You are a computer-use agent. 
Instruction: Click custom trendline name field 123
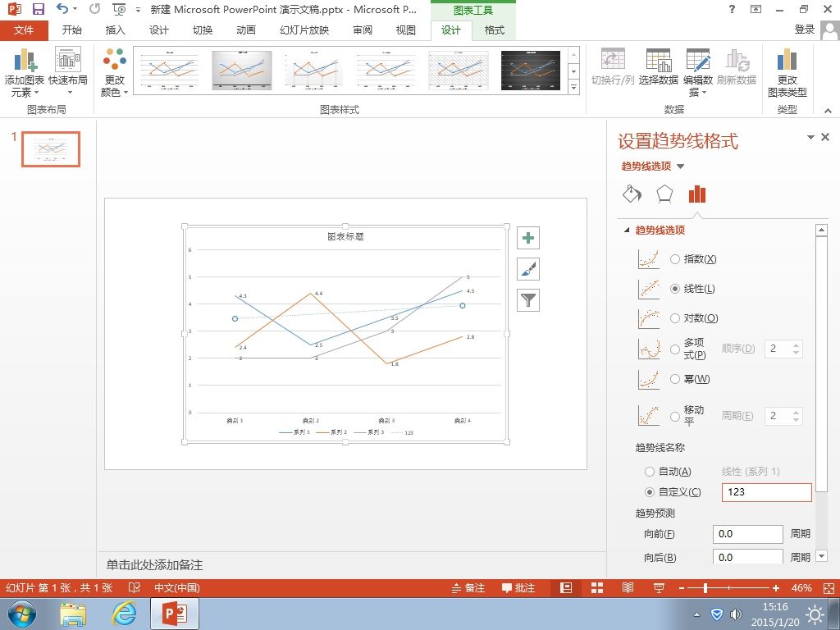coord(767,492)
